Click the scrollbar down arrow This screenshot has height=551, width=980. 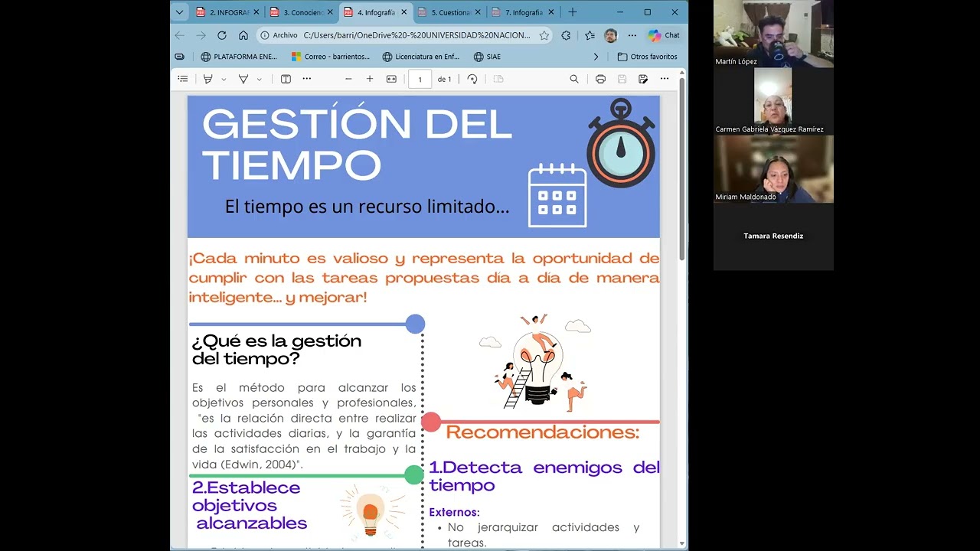coord(682,544)
